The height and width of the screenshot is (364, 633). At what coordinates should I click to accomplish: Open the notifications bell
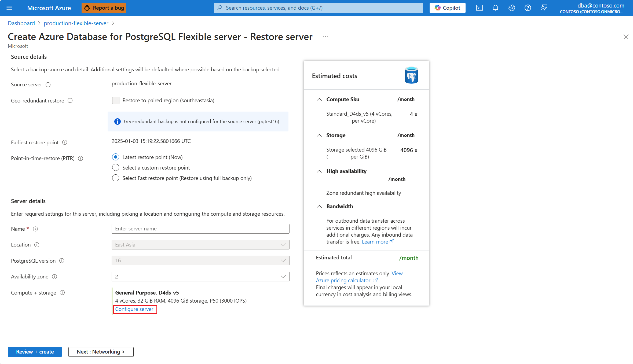[496, 8]
